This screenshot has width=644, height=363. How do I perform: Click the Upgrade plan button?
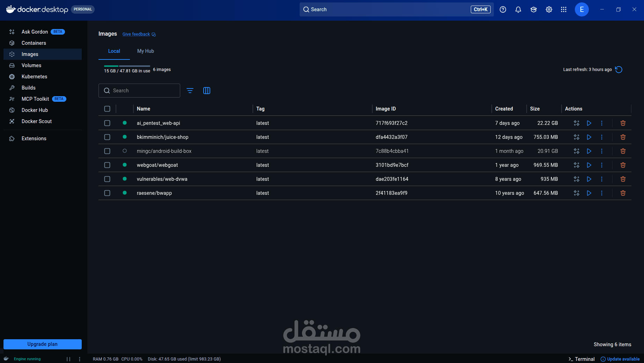[x=43, y=344]
